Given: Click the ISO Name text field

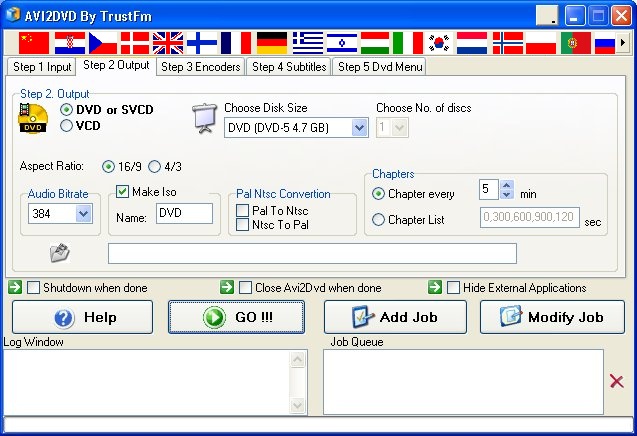Looking at the screenshot, I should coord(184,213).
